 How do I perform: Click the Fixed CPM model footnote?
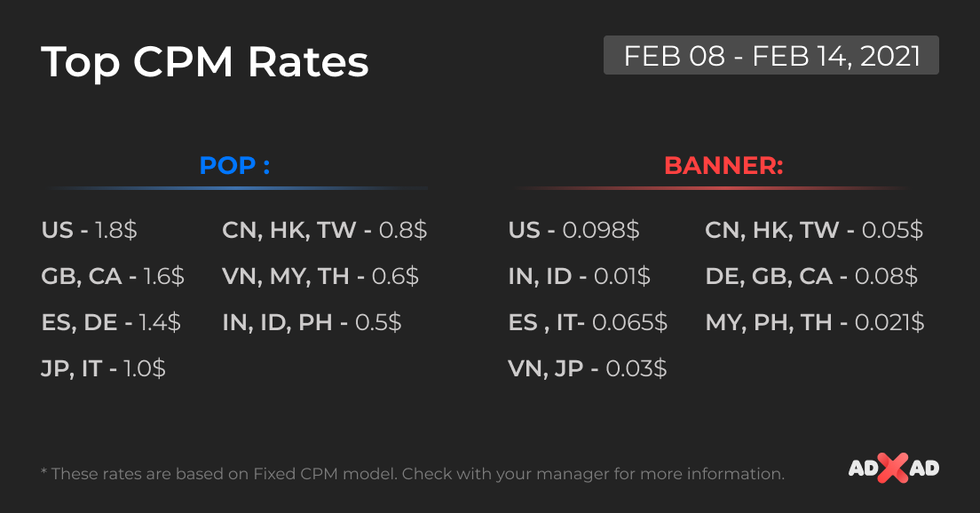click(413, 474)
